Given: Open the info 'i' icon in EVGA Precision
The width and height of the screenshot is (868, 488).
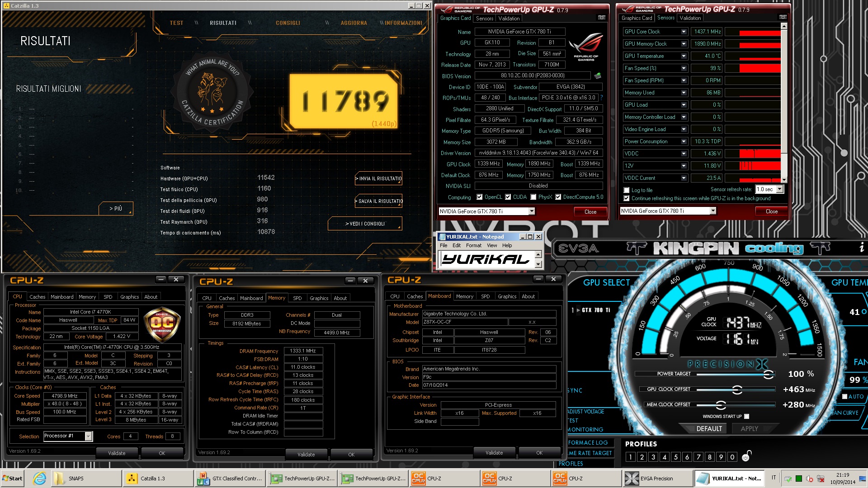Looking at the screenshot, I should pyautogui.click(x=862, y=247).
